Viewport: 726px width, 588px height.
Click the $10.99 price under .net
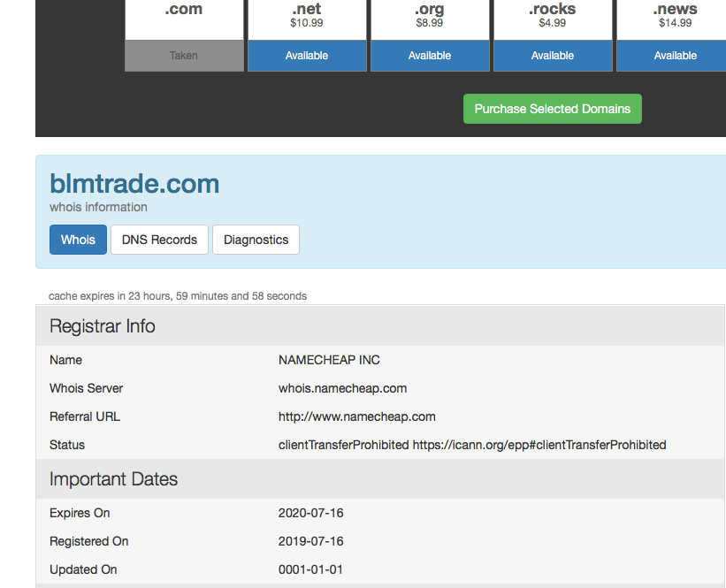(306, 23)
